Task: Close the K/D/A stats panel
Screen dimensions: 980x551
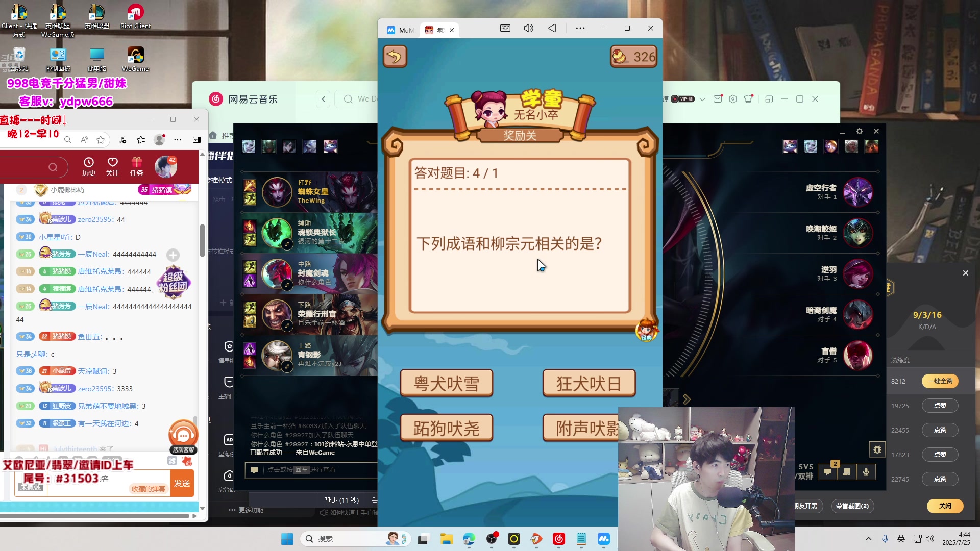Action: coord(966,273)
